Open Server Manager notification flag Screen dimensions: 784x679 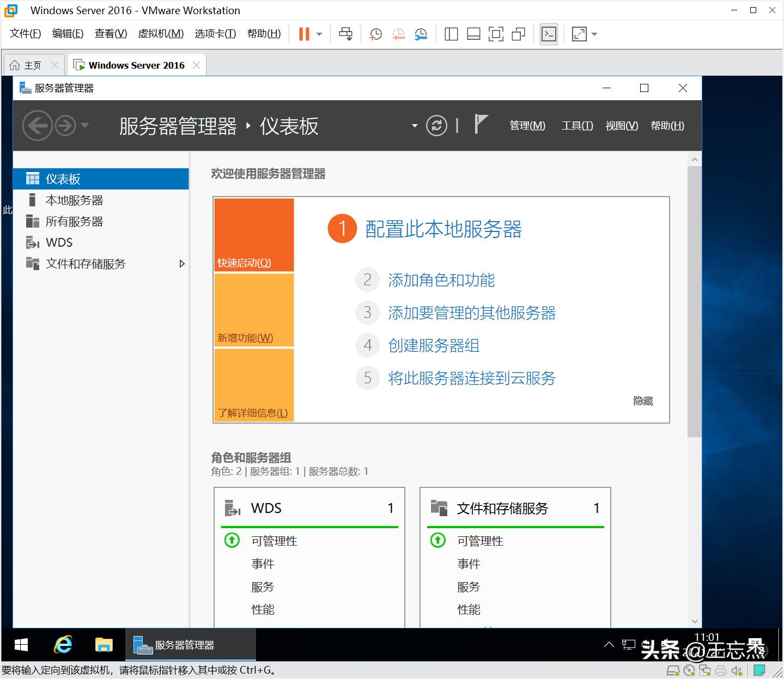479,124
